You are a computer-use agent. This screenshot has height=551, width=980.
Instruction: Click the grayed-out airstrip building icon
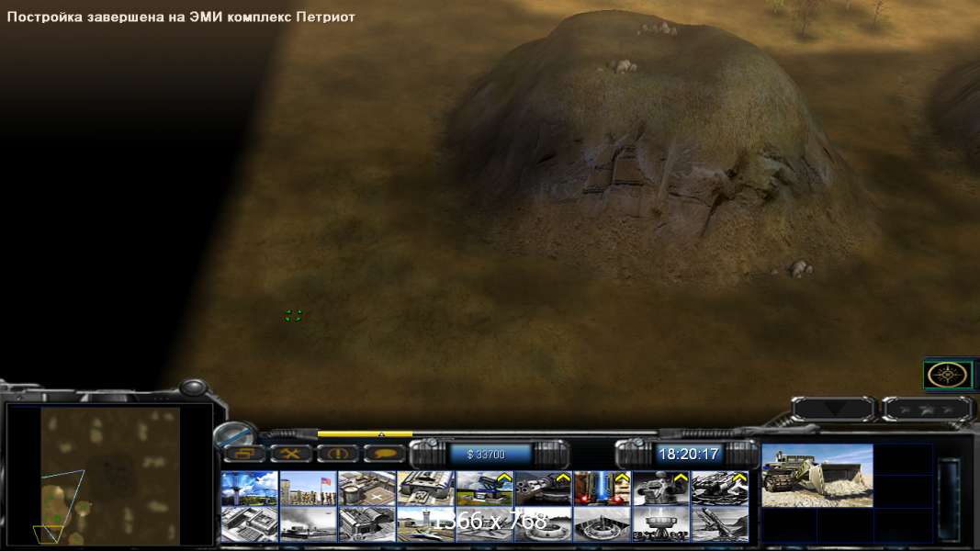pos(308,523)
